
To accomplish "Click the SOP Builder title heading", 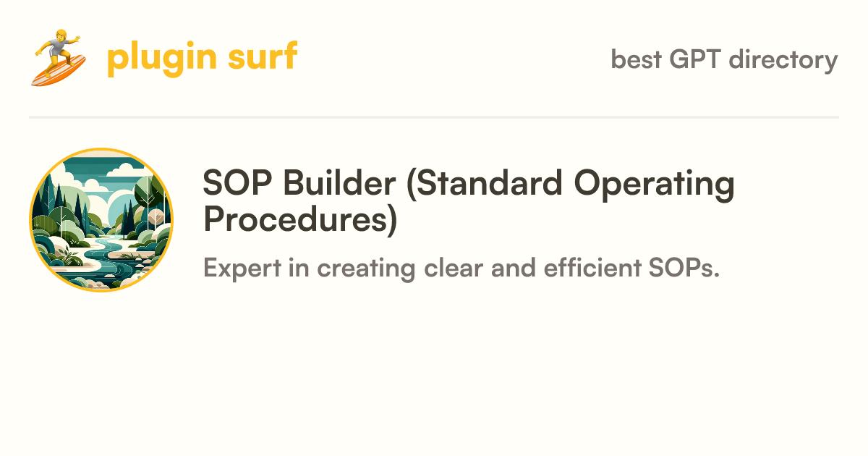I will [469, 202].
